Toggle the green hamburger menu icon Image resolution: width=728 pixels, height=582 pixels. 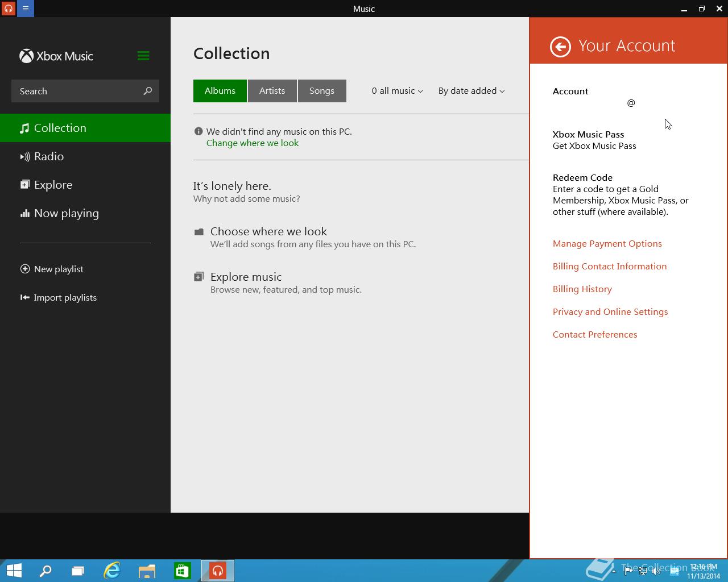click(143, 56)
